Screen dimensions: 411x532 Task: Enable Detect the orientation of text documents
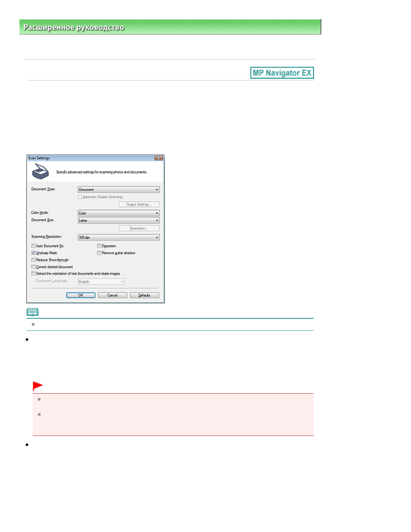(33, 274)
